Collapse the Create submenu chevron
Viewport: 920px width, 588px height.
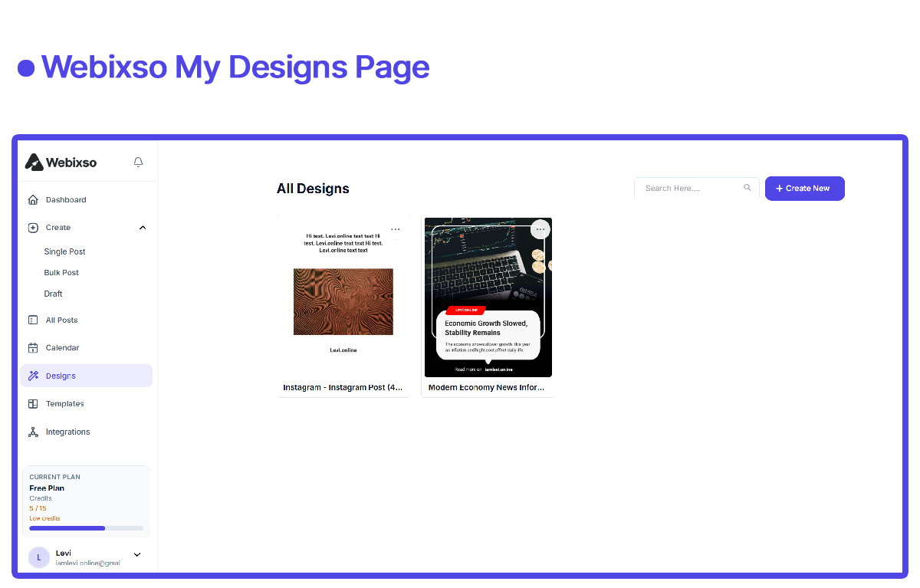pyautogui.click(x=143, y=228)
